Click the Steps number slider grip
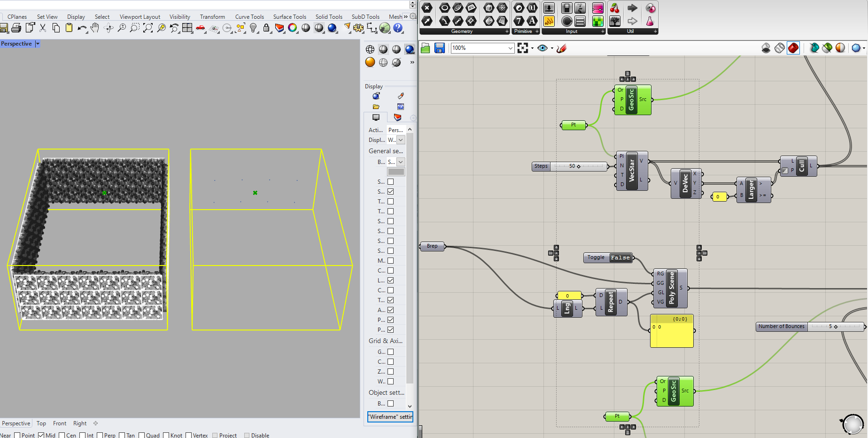The height and width of the screenshot is (438, 868). pos(579,166)
